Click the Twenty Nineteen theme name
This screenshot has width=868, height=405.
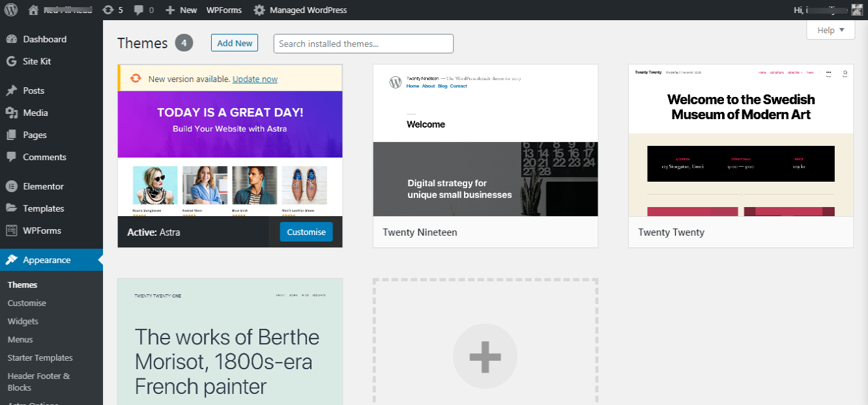click(420, 232)
